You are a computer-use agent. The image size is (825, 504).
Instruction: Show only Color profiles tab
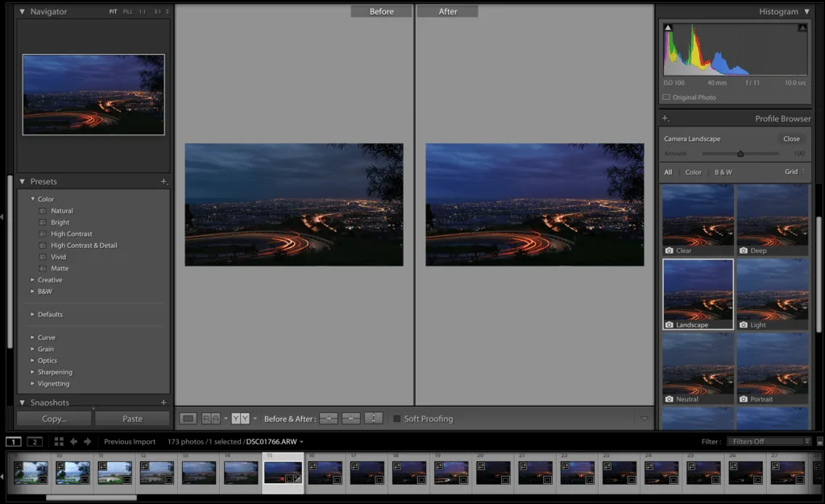pyautogui.click(x=693, y=172)
